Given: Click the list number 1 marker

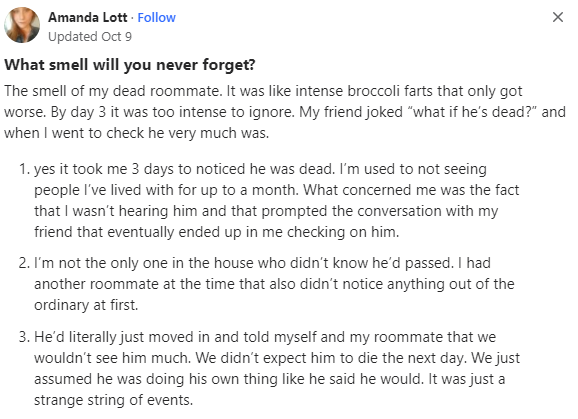Looking at the screenshot, I should point(24,169).
